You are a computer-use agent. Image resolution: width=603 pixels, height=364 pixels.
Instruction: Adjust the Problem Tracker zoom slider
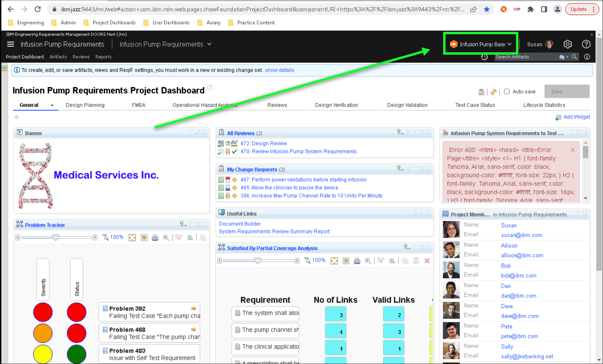(56, 237)
